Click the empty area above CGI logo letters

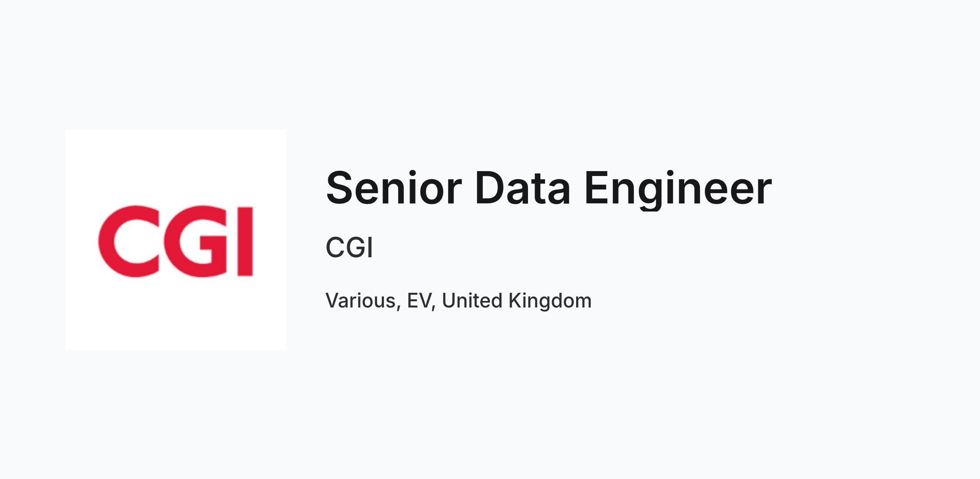pos(176,167)
